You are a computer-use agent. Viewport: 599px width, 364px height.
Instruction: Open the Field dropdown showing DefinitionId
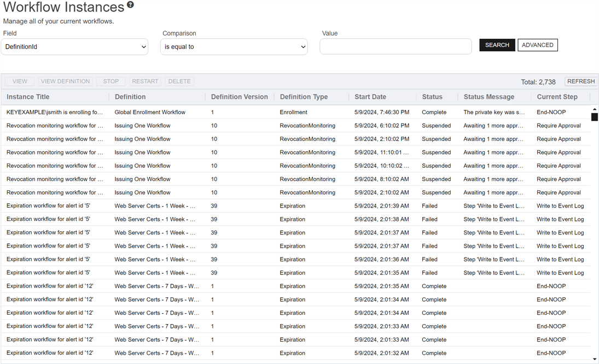(74, 46)
